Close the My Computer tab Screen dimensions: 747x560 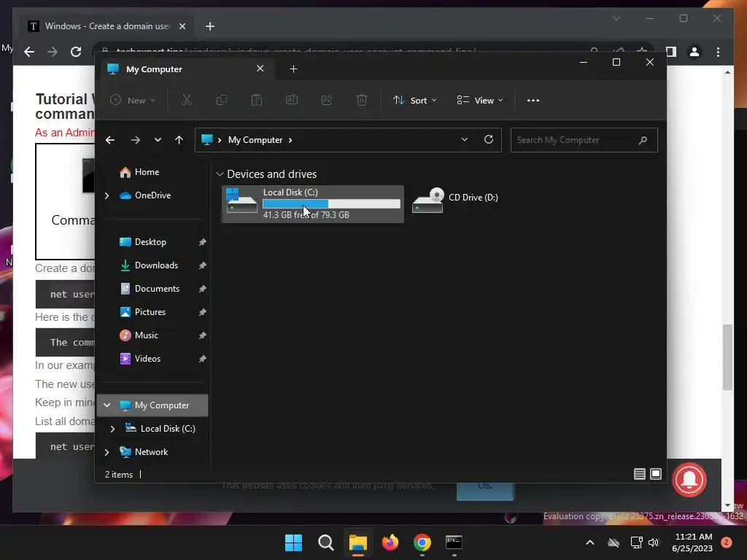pyautogui.click(x=260, y=69)
